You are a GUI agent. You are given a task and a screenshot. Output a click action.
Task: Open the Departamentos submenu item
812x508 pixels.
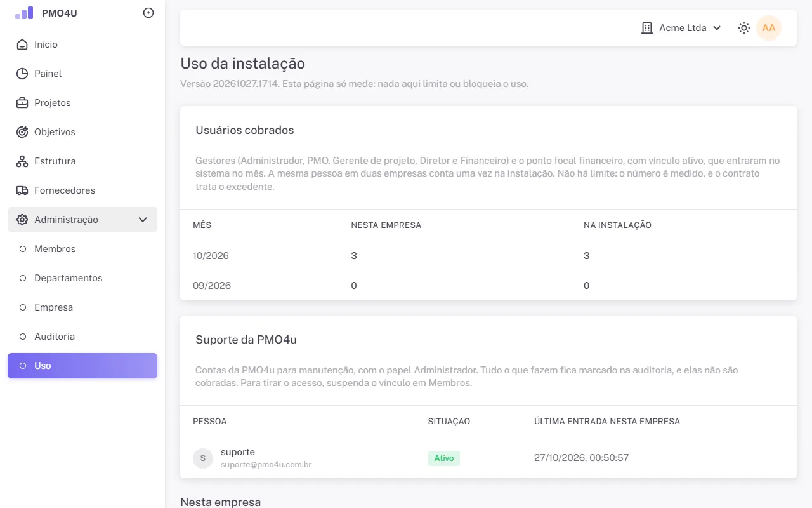pyautogui.click(x=82, y=278)
